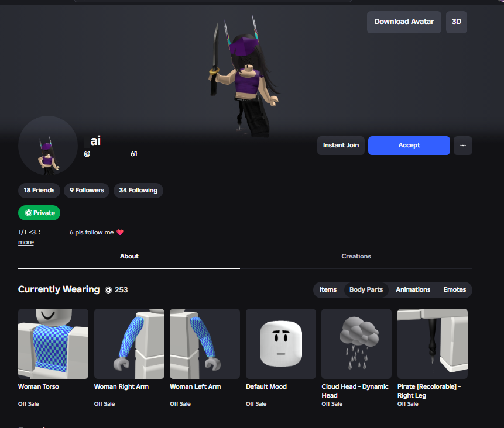Click Off Sale under Pirate Right Leg
The height and width of the screenshot is (428, 504).
[407, 404]
